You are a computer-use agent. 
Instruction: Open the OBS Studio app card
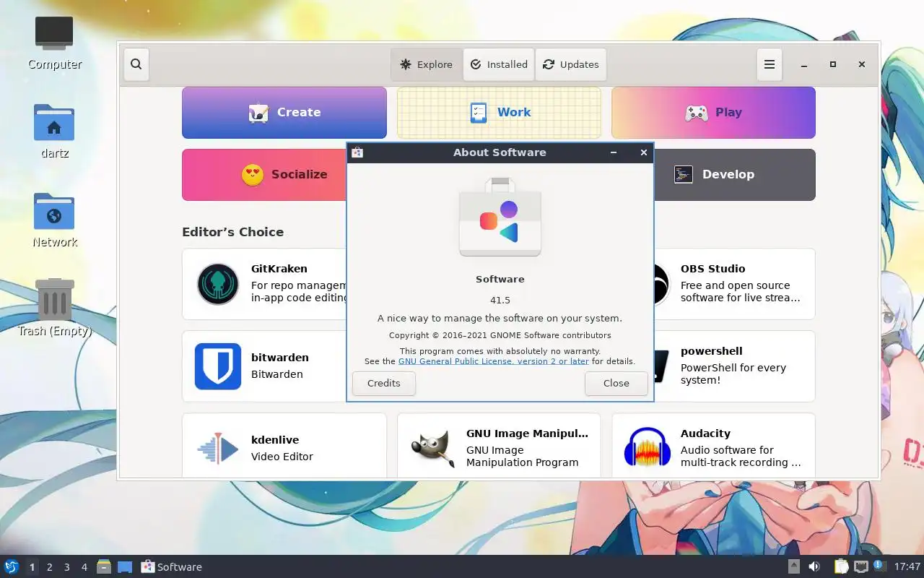click(x=735, y=284)
